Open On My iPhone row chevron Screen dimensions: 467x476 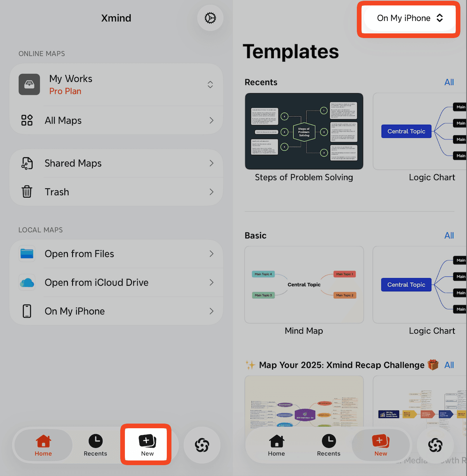click(x=211, y=311)
